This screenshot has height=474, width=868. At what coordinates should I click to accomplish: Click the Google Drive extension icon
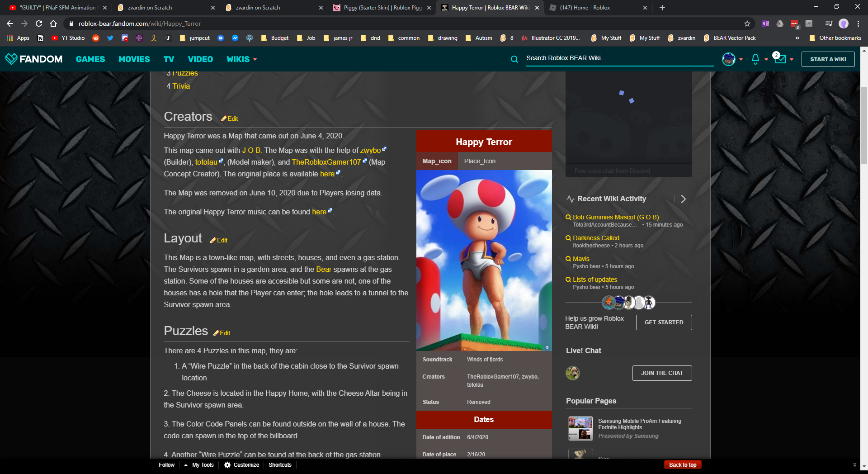780,24
